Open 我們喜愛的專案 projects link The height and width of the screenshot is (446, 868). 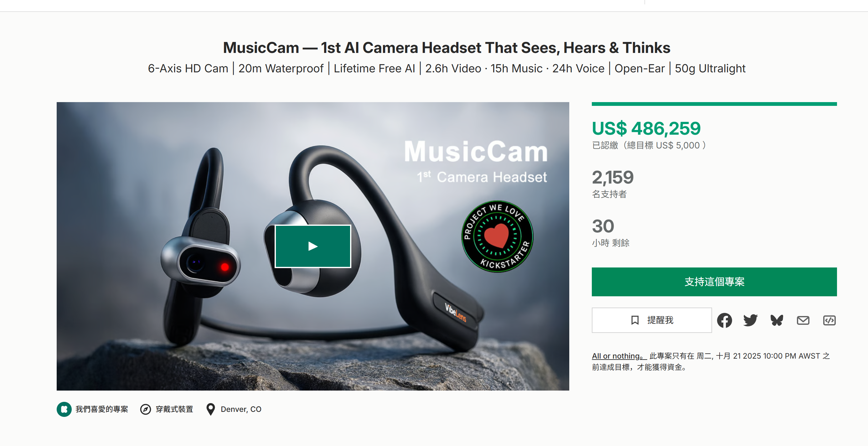pos(101,409)
